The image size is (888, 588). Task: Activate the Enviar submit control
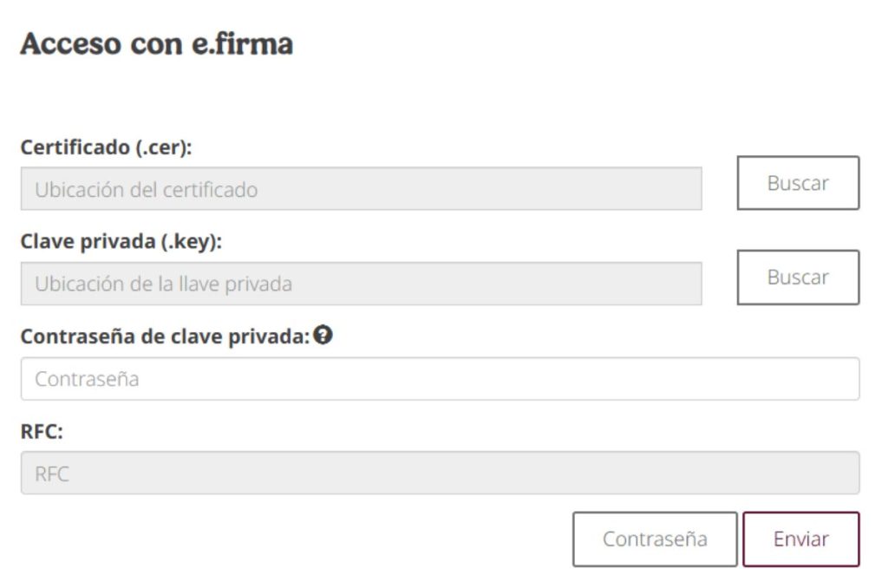pyautogui.click(x=801, y=539)
